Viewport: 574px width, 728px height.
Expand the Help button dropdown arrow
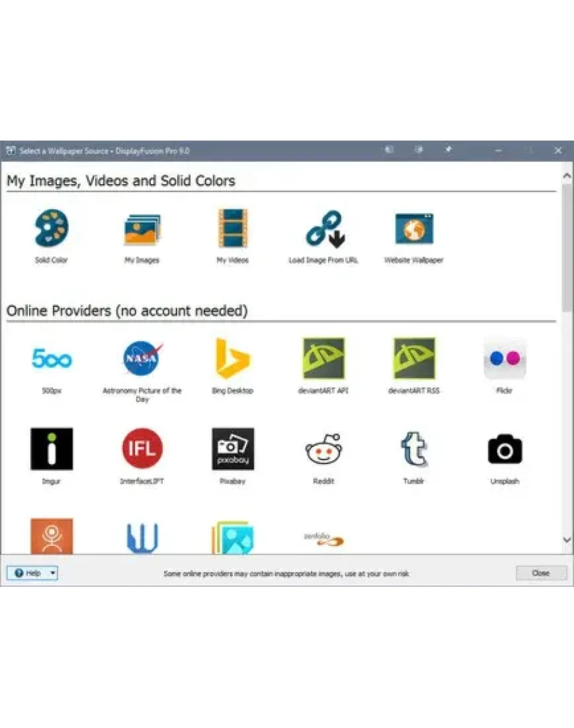[52, 573]
